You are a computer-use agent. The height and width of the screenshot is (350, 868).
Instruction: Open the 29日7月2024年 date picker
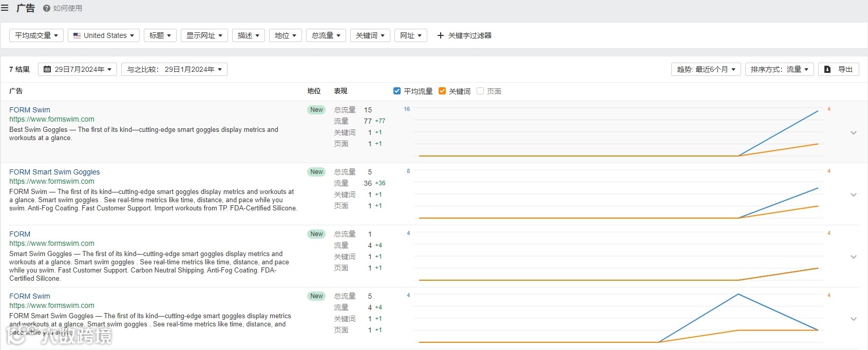click(78, 69)
